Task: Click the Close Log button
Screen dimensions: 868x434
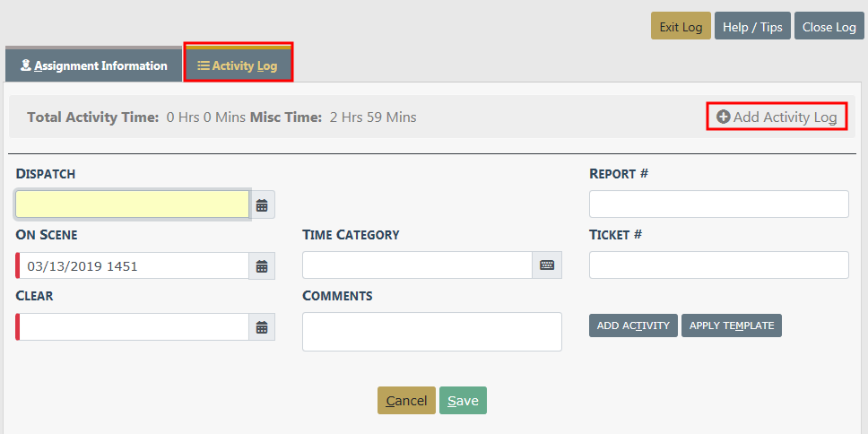Action: [x=829, y=27]
